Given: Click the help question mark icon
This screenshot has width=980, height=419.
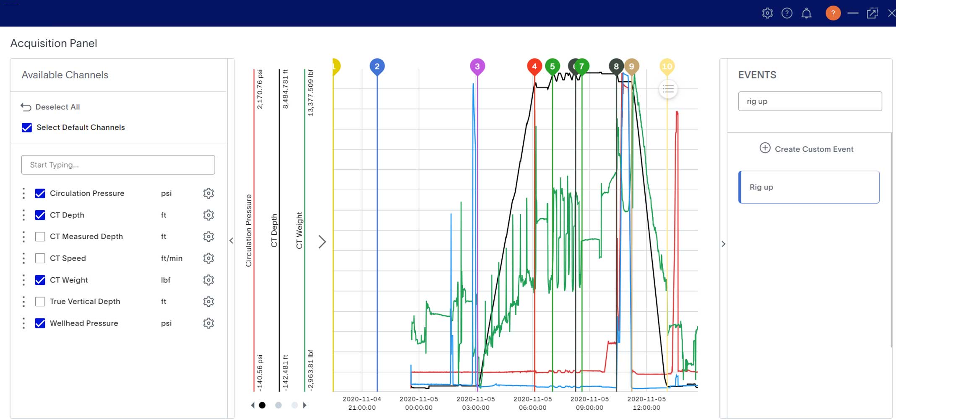Looking at the screenshot, I should (x=787, y=13).
